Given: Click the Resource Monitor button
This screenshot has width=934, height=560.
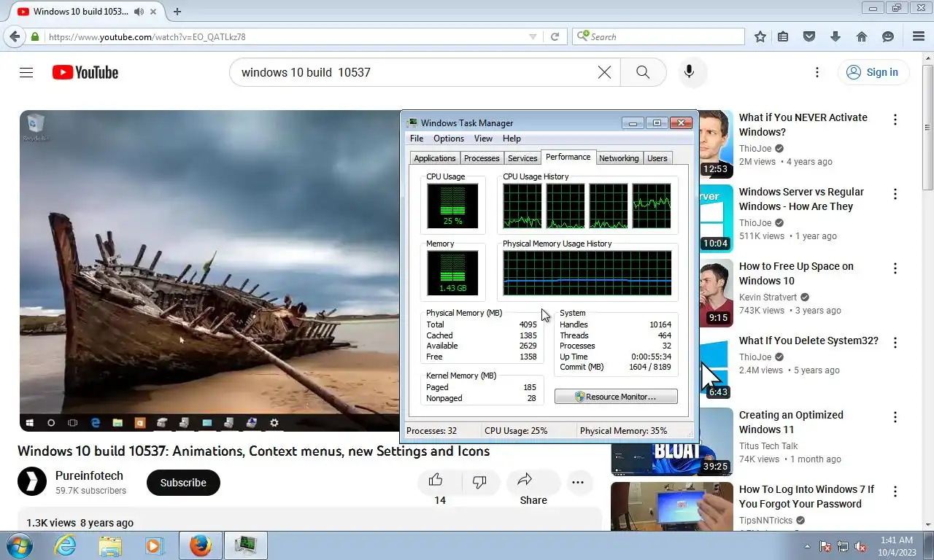Looking at the screenshot, I should (616, 397).
